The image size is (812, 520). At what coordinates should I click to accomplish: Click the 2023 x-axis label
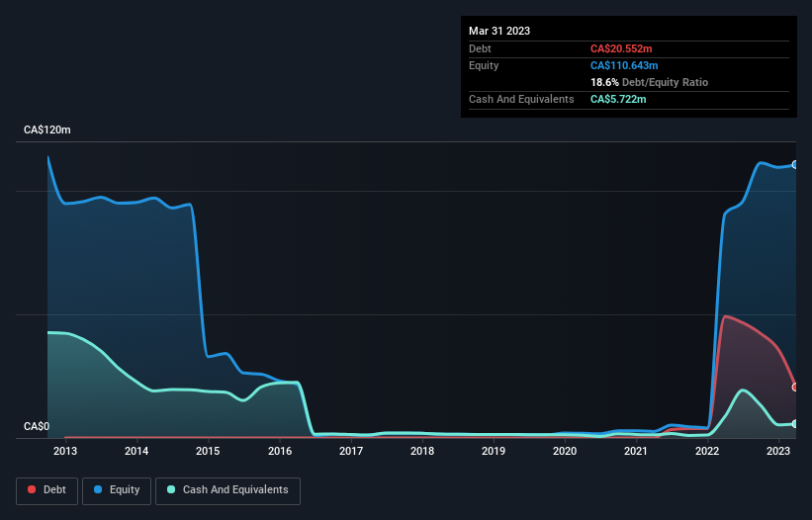778,451
